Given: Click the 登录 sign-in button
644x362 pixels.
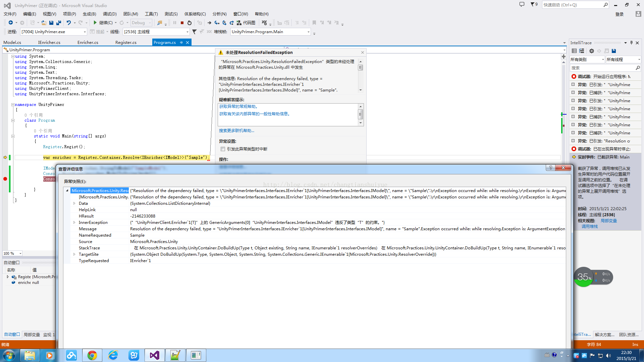Looking at the screenshot, I should [619, 14].
